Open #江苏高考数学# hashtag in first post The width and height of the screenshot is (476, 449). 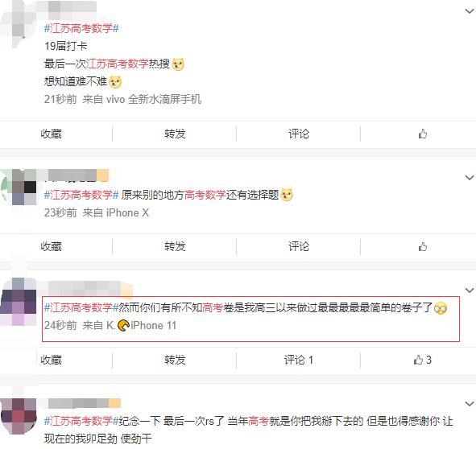pyautogui.click(x=81, y=28)
